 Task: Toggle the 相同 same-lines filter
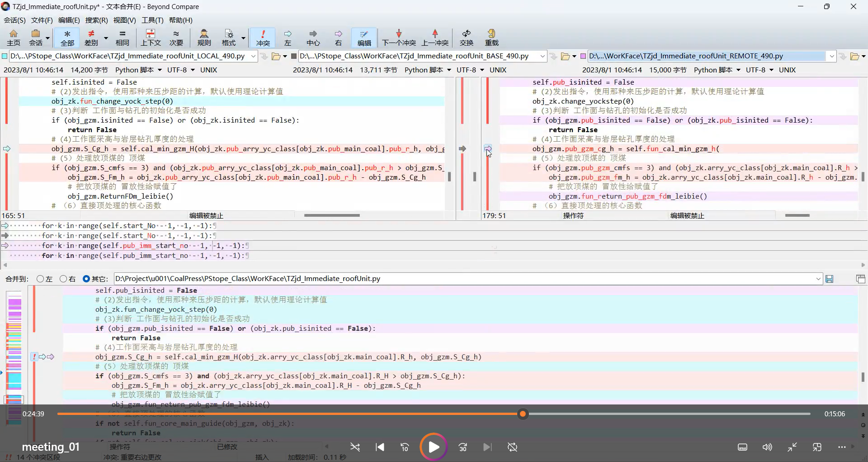pyautogui.click(x=123, y=38)
